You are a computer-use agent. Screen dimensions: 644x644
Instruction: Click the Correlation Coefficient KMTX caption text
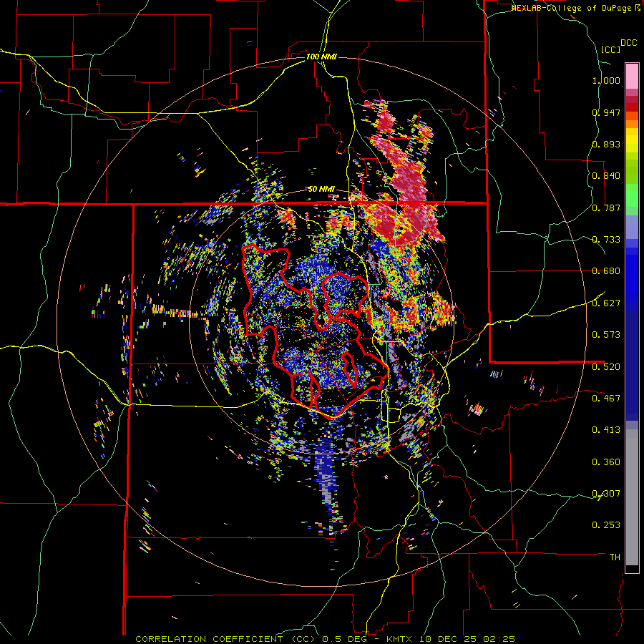(x=325, y=639)
